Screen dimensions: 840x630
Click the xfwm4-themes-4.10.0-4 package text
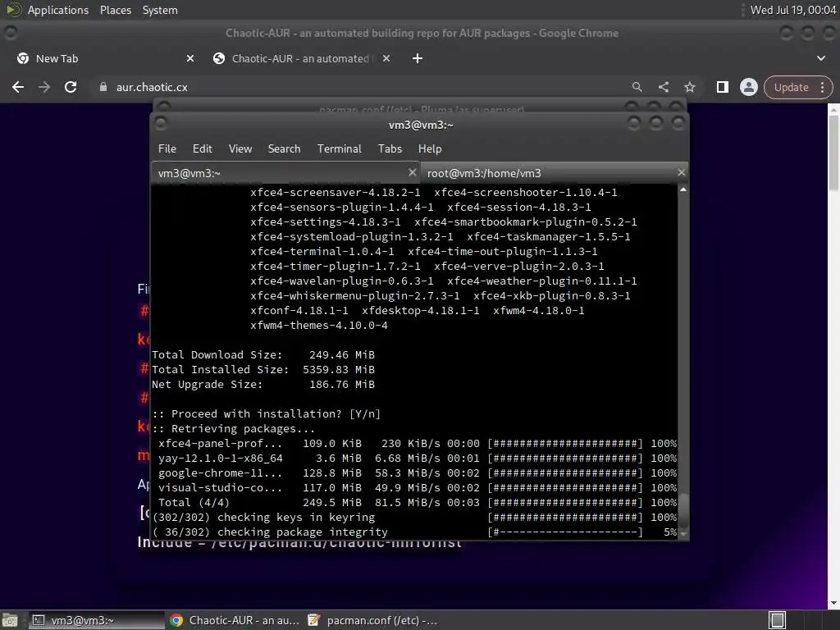pyautogui.click(x=319, y=325)
